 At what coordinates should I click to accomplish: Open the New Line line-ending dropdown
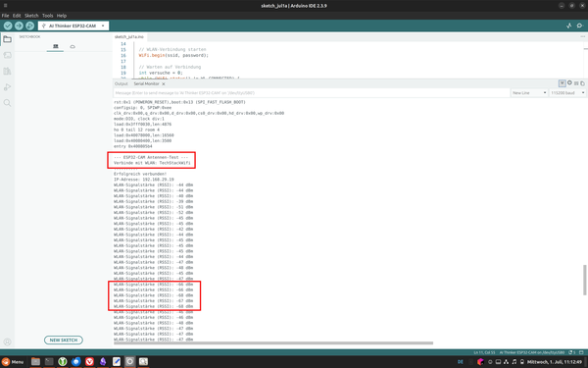coord(529,93)
